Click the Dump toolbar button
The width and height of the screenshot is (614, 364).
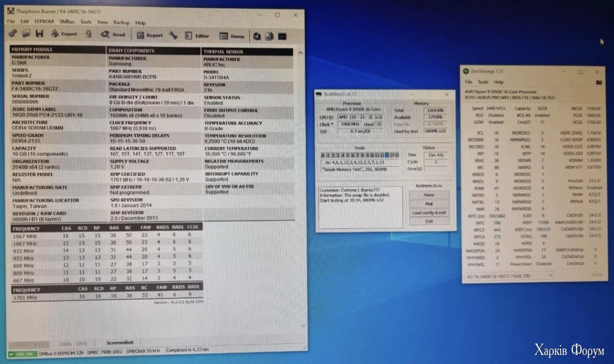[x=232, y=36]
